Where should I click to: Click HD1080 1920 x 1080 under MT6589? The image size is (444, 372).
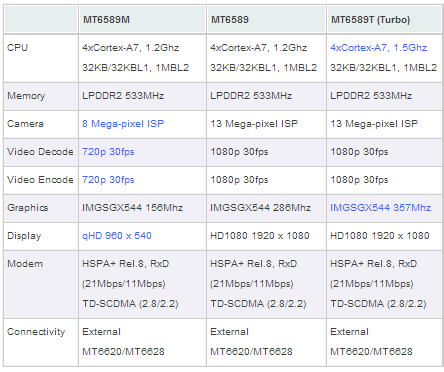(x=260, y=236)
